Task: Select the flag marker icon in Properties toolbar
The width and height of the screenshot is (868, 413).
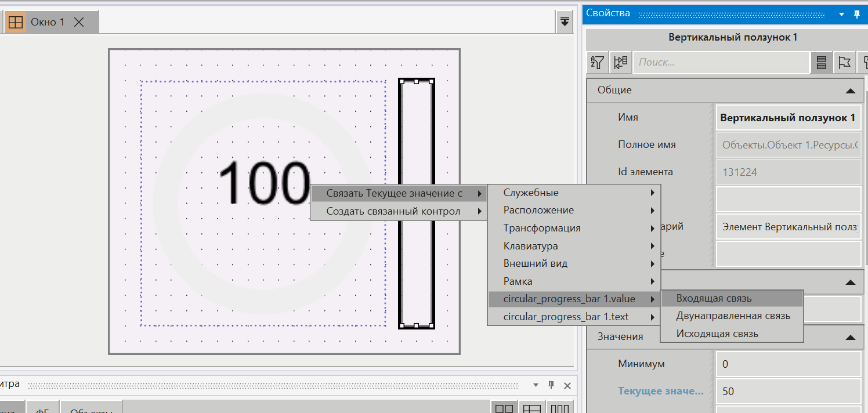Action: 845,62
